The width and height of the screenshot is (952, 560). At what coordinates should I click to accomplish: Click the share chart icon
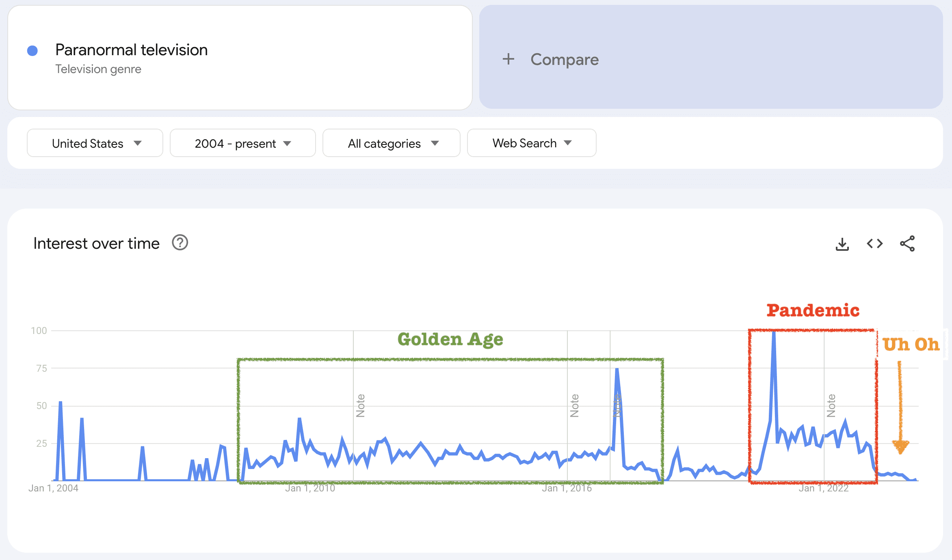click(x=907, y=244)
